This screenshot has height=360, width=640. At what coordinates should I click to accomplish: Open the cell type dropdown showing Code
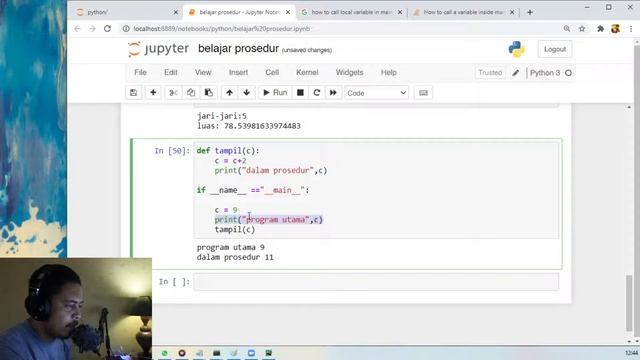[x=376, y=93]
